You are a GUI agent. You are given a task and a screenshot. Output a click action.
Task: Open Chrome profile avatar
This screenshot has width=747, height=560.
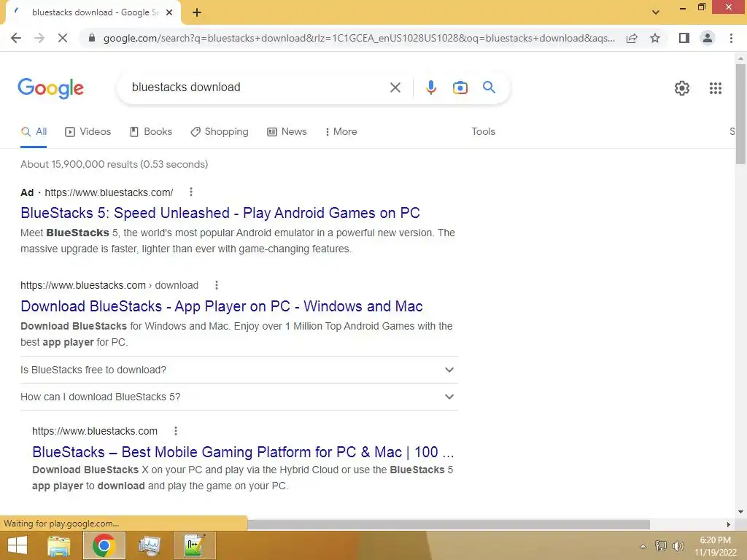tap(708, 38)
